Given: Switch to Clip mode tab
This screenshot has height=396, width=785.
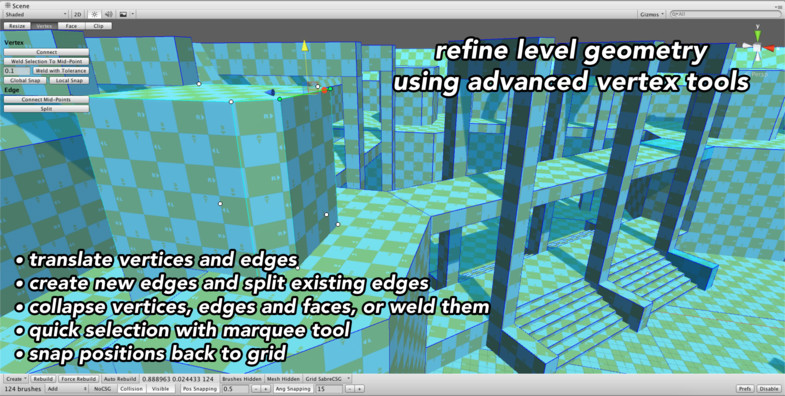Looking at the screenshot, I should (99, 26).
